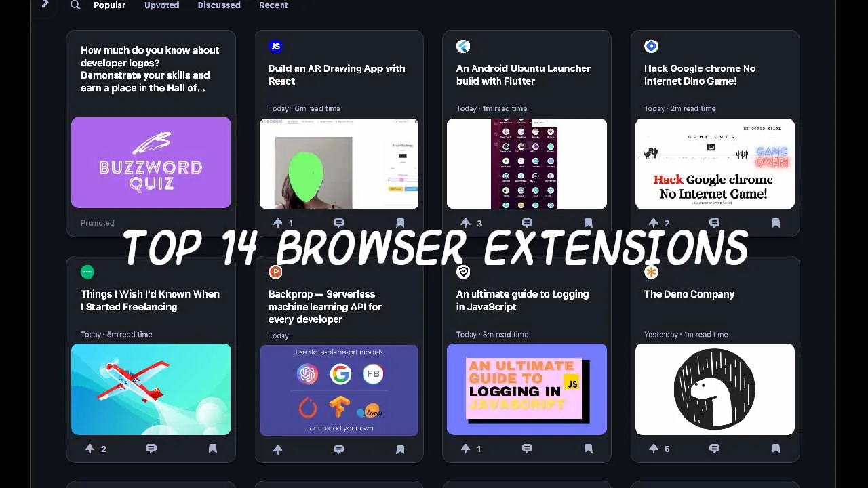Bookmark The Deno Company post

click(x=776, y=449)
